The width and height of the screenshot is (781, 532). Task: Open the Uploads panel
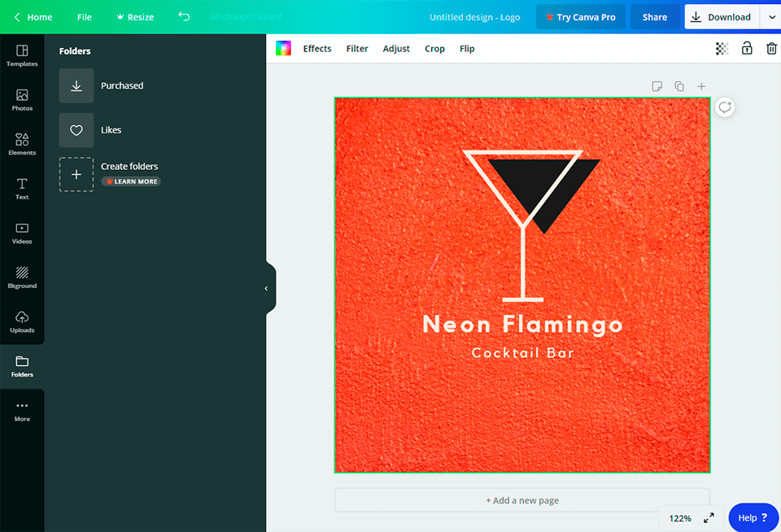[x=22, y=322]
